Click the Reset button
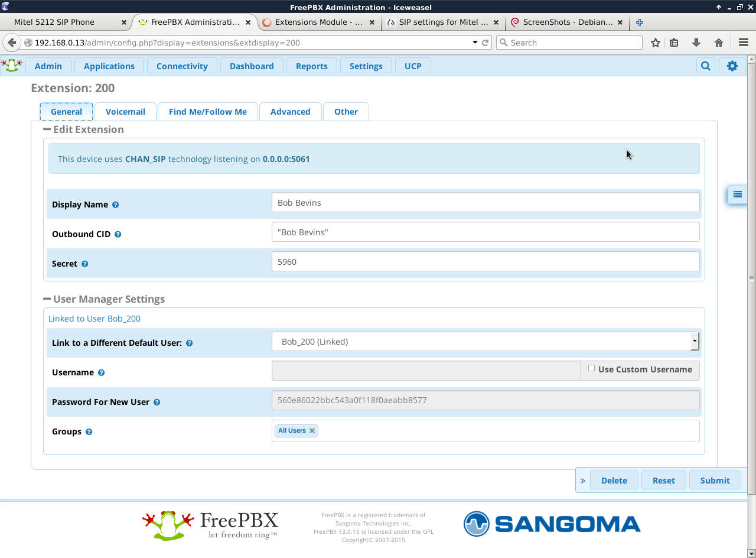The width and height of the screenshot is (756, 558). (x=664, y=481)
